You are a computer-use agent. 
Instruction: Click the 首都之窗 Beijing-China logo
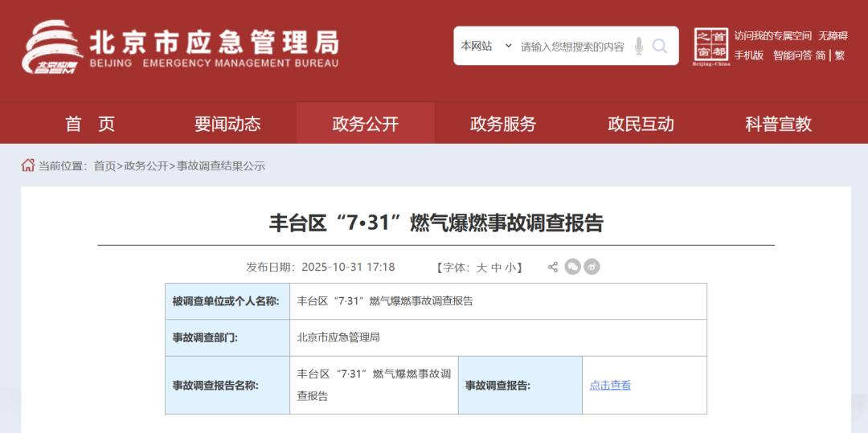(711, 47)
